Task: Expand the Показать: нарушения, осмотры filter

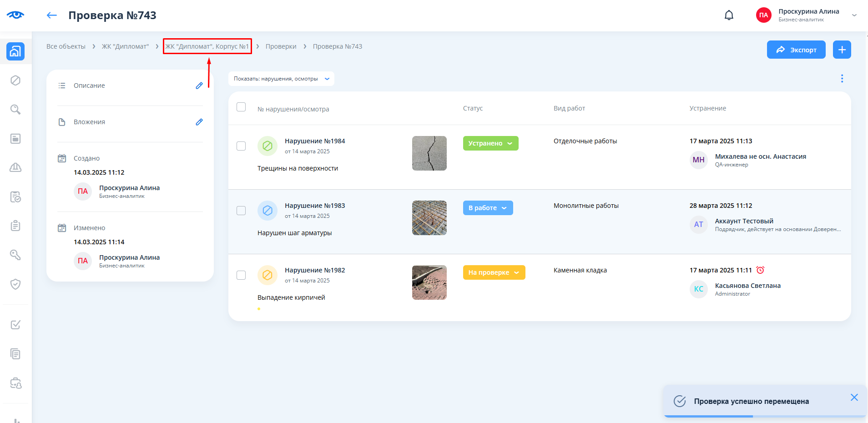Action: (281, 79)
